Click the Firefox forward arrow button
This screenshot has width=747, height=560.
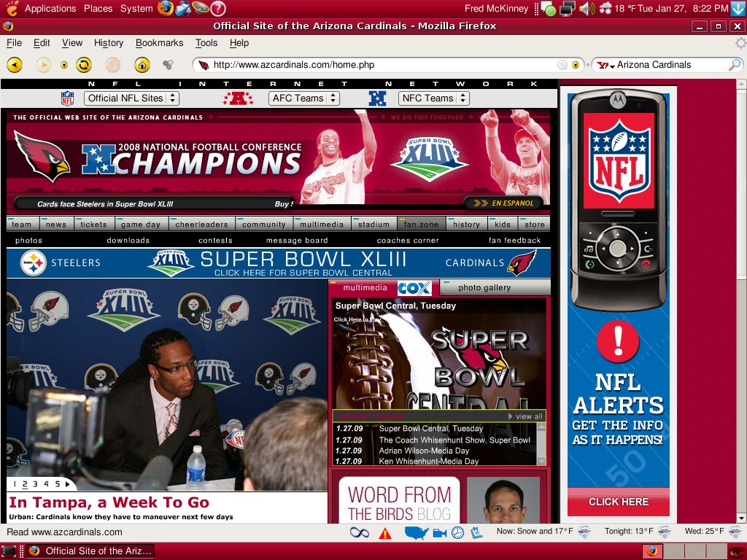coord(43,65)
